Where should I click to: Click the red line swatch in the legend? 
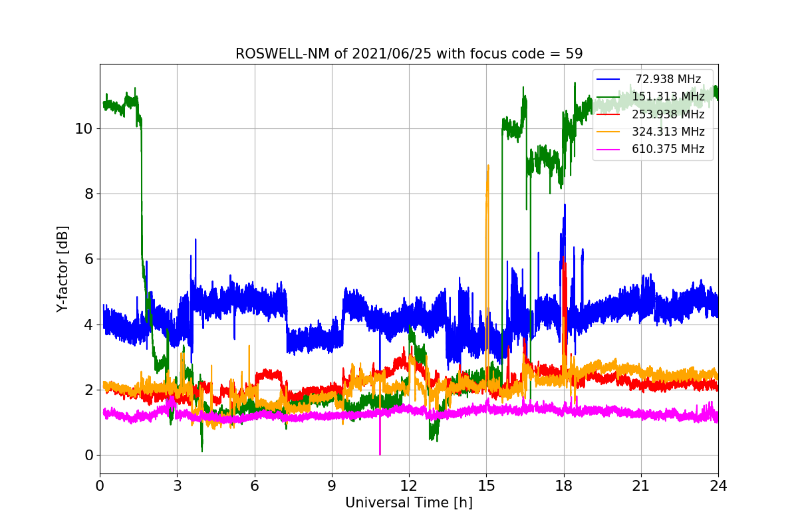[x=608, y=114]
